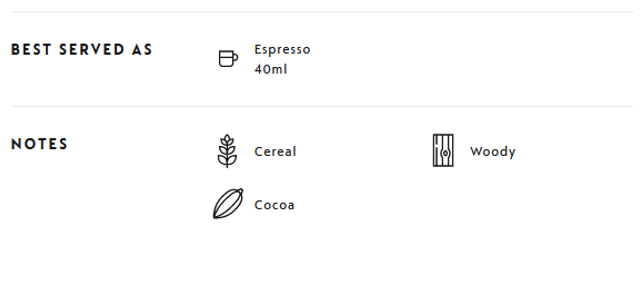644x298 pixels.
Task: Click the stalk tip of the cocoa pod
Action: point(240,190)
